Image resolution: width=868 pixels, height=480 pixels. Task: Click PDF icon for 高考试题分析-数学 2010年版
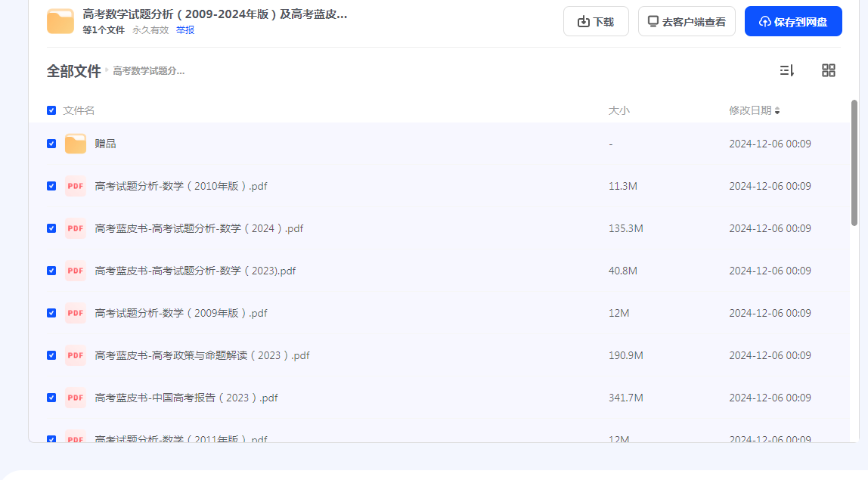[76, 186]
